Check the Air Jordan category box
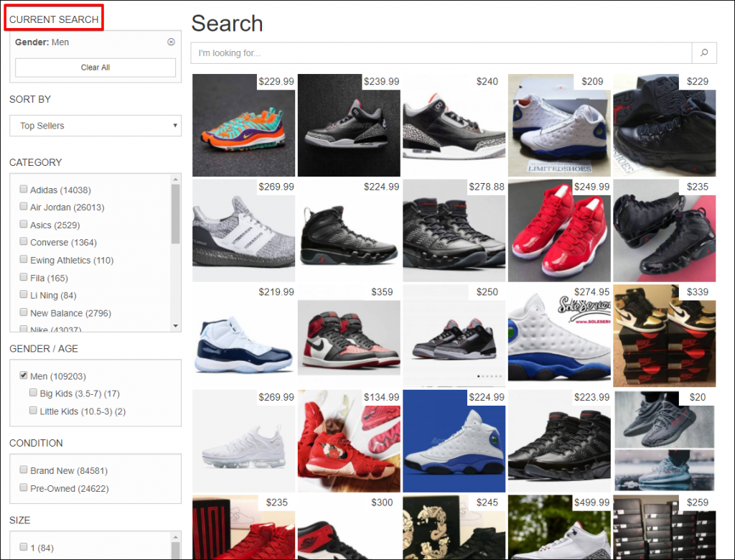Screen dimensions: 735x560 (x=23, y=206)
